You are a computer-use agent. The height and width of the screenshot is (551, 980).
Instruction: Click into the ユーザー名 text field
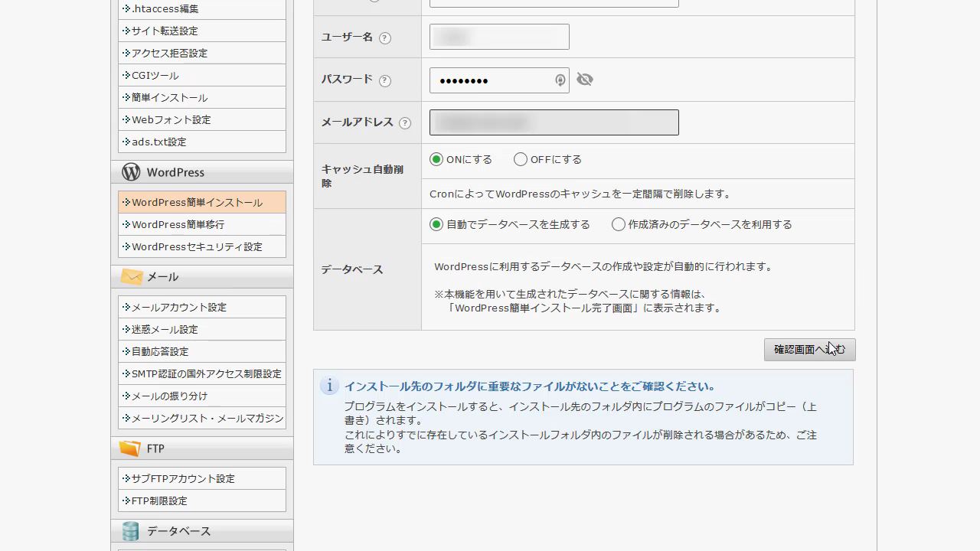499,37
